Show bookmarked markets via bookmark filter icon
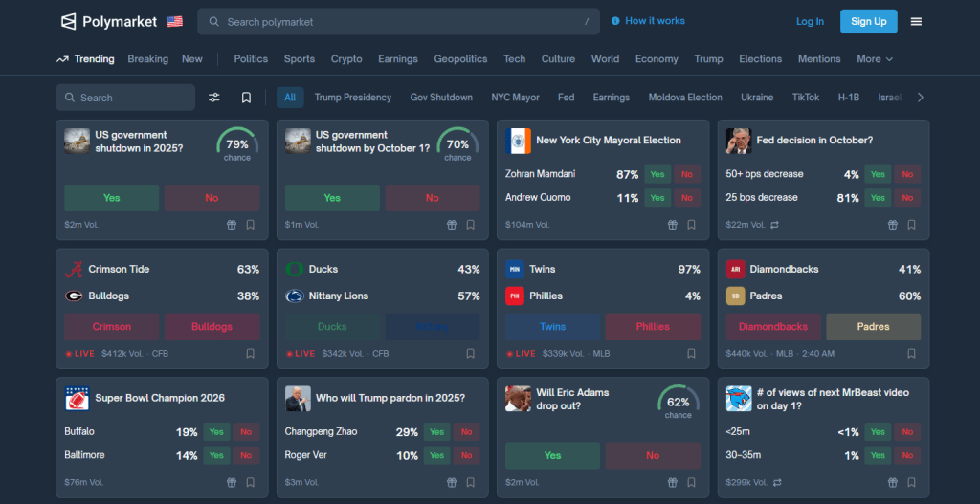This screenshot has height=504, width=980. pyautogui.click(x=246, y=98)
